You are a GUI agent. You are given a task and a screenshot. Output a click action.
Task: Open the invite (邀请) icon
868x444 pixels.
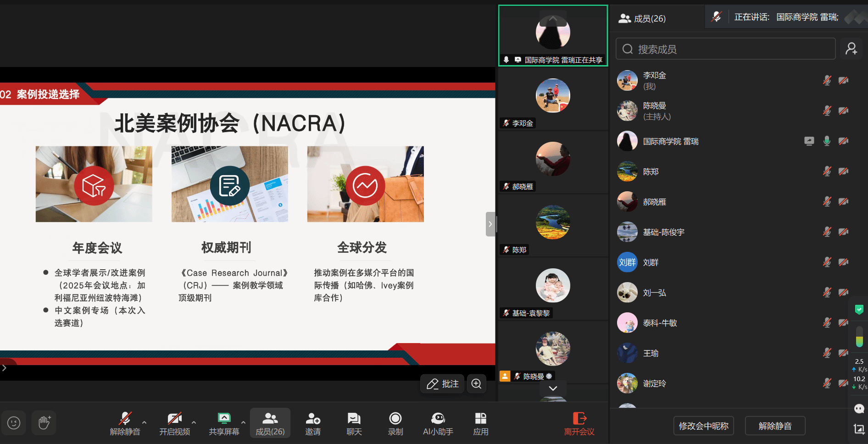point(313,423)
